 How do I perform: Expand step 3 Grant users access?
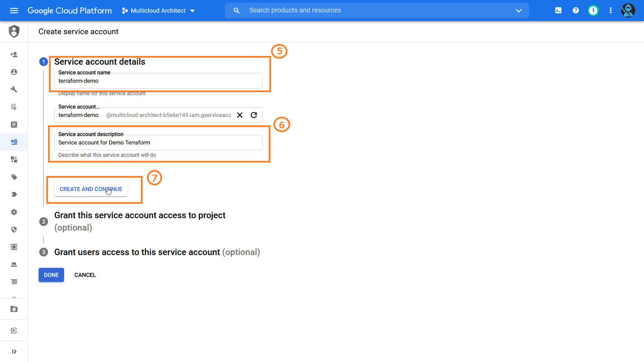coord(137,252)
